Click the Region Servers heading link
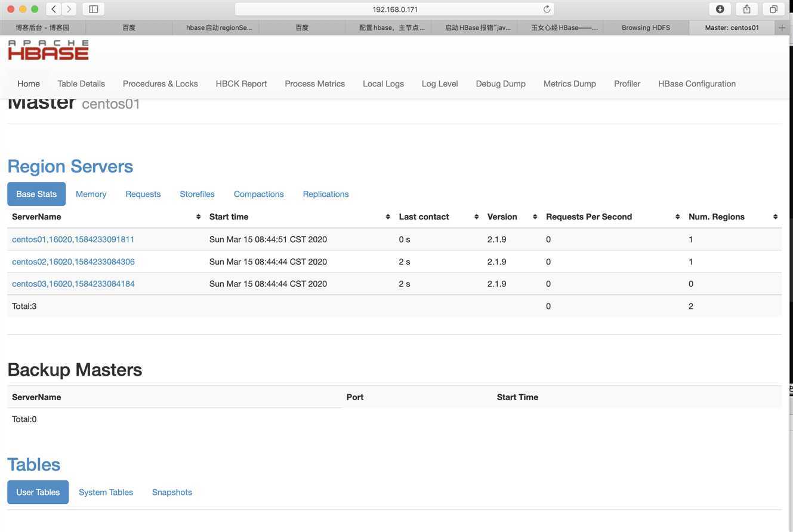 (x=70, y=166)
